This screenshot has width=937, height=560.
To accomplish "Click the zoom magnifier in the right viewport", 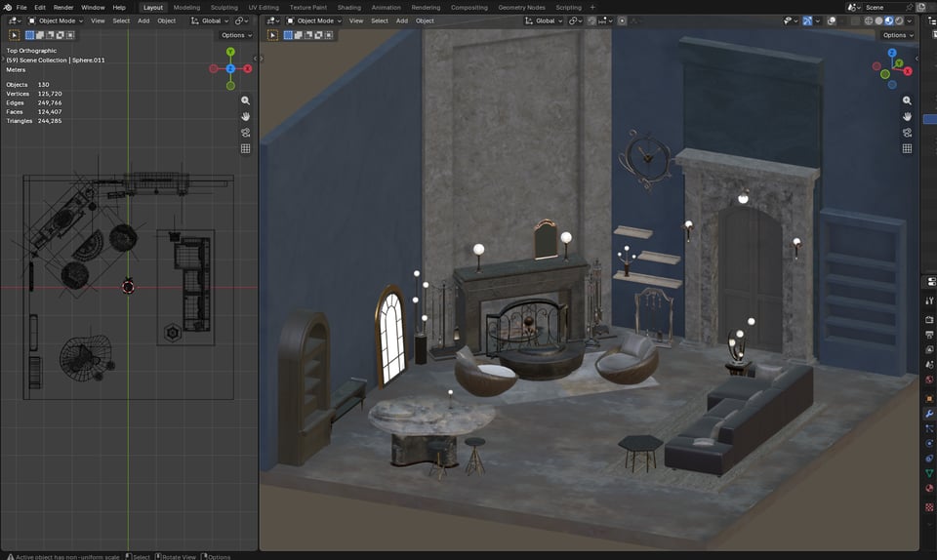I will point(907,100).
